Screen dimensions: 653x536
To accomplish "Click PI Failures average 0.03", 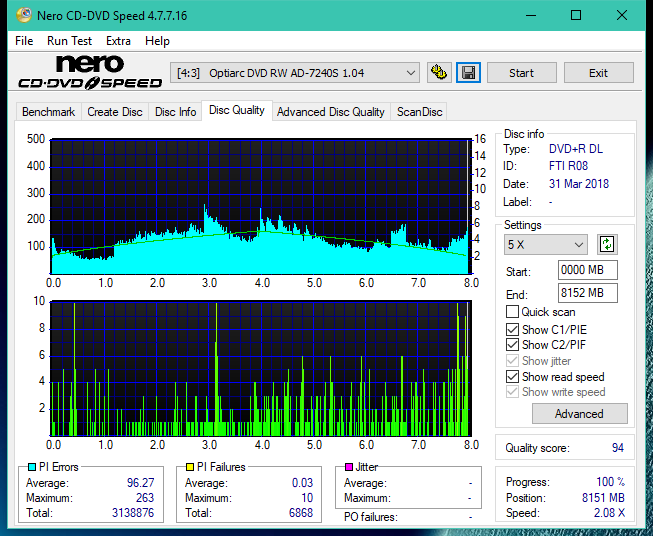I will (x=302, y=483).
